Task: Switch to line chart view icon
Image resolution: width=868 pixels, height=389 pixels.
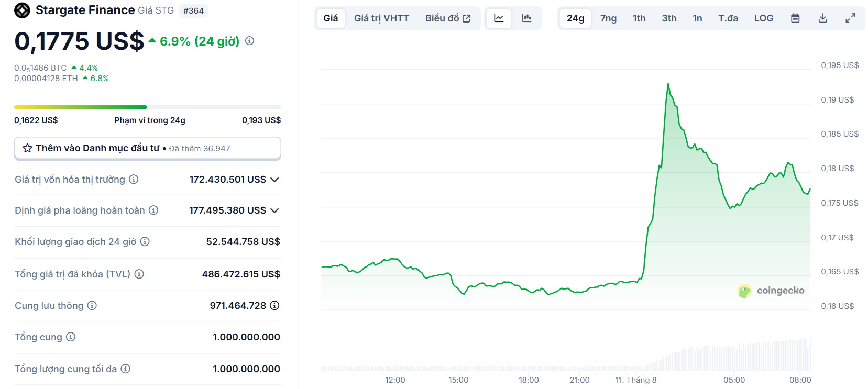Action: click(x=499, y=18)
